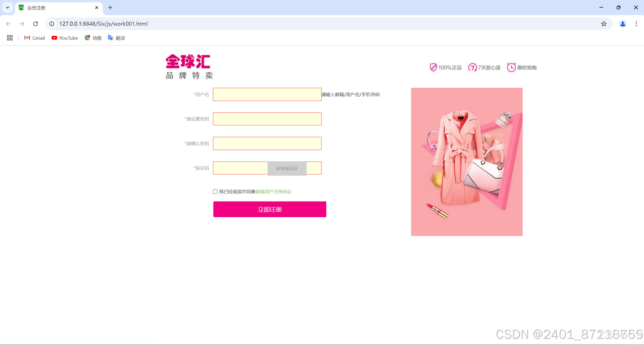Click the 100%正品 shield icon

point(433,67)
